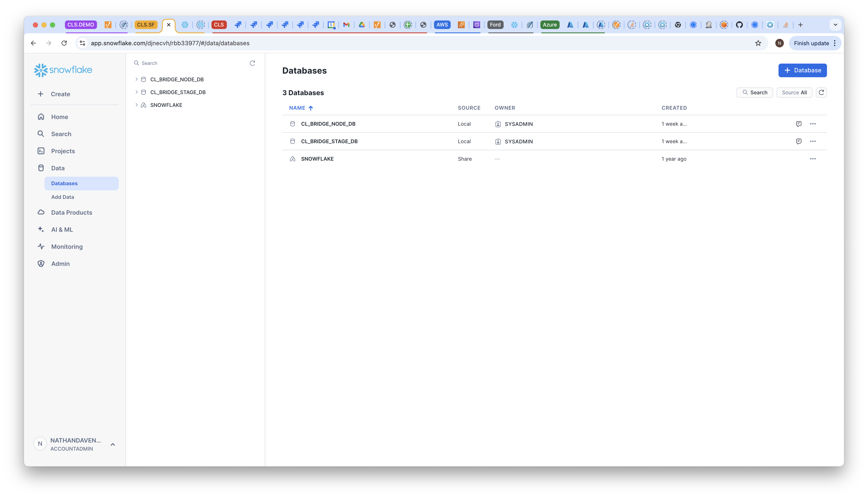Image resolution: width=868 pixels, height=498 pixels.
Task: Expand CL_BRIDGE_NODE_DB in object tree
Action: (136, 79)
